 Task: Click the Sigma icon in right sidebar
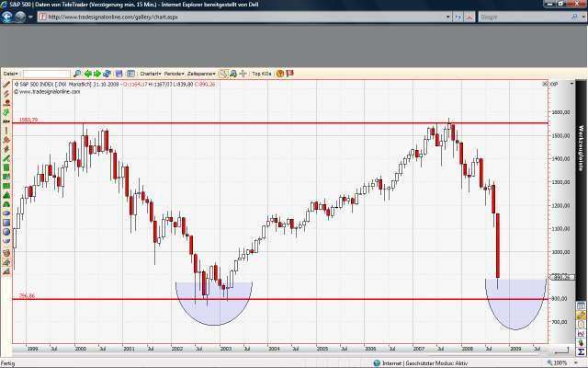[x=581, y=351]
